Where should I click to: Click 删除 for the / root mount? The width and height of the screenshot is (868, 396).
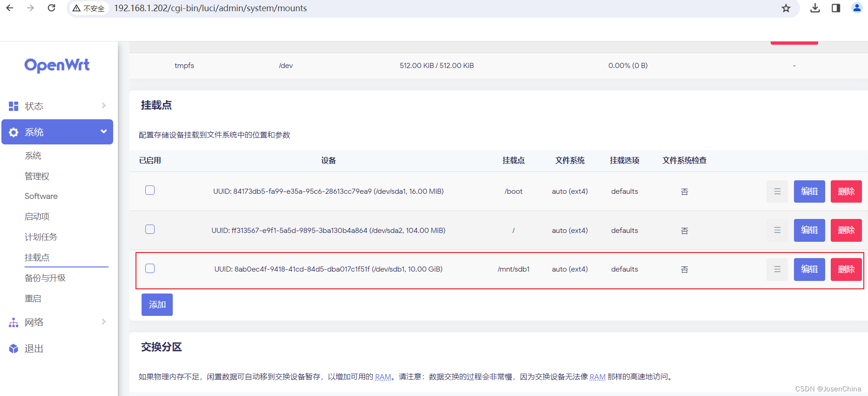[x=846, y=230]
